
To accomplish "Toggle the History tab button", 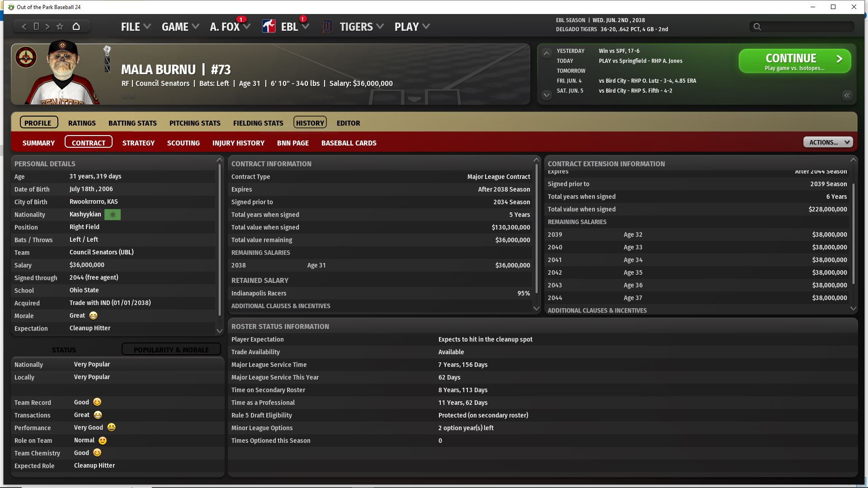I will coord(310,123).
